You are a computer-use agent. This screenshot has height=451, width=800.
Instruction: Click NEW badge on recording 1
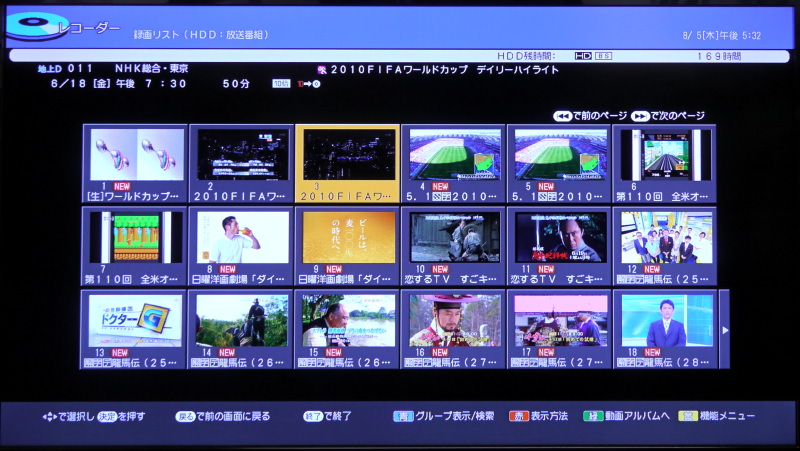(x=122, y=186)
